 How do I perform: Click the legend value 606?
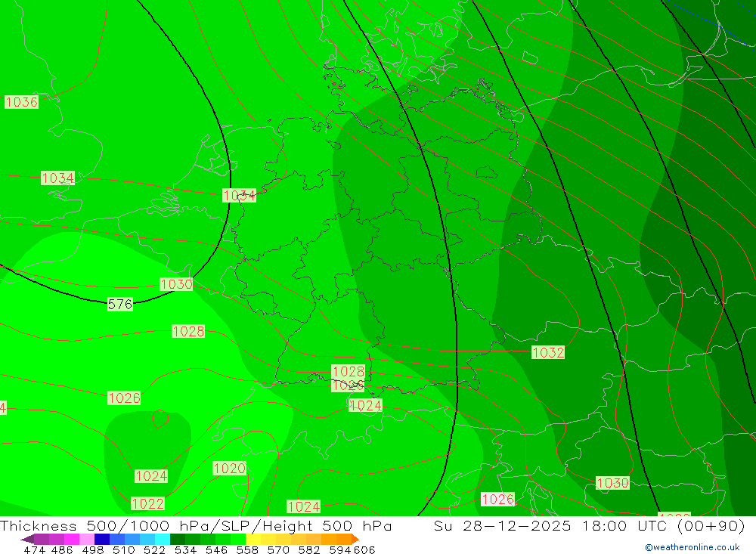(x=364, y=549)
